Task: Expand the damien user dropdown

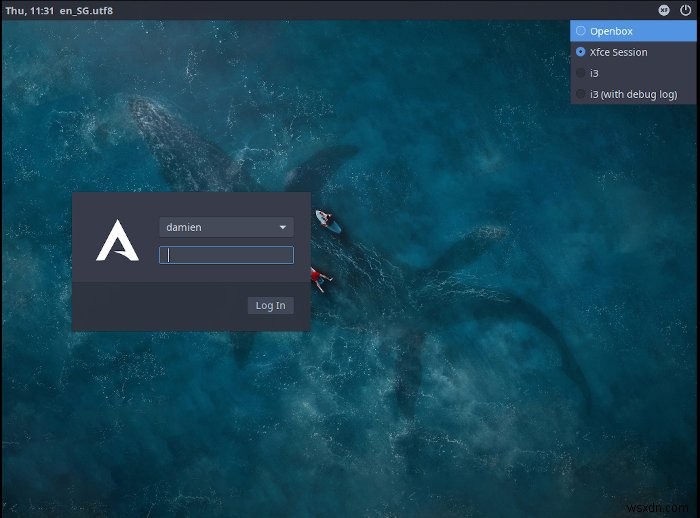Action: [226, 227]
